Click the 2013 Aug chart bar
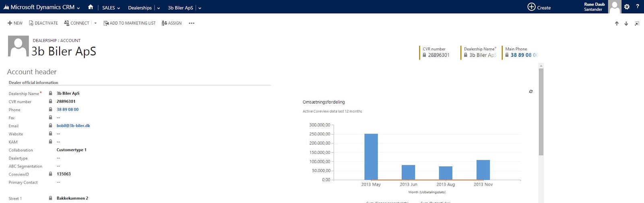 446,173
